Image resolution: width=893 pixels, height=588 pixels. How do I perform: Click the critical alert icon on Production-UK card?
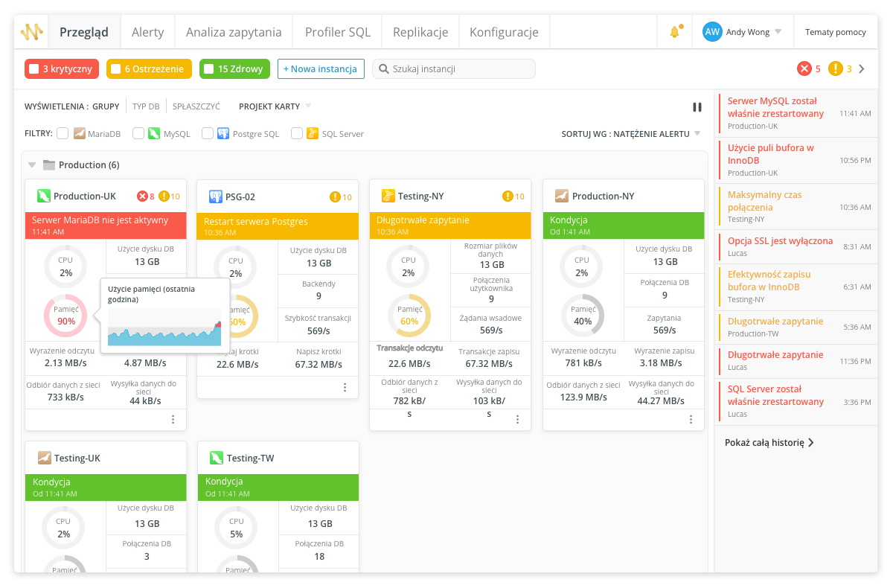coord(142,196)
